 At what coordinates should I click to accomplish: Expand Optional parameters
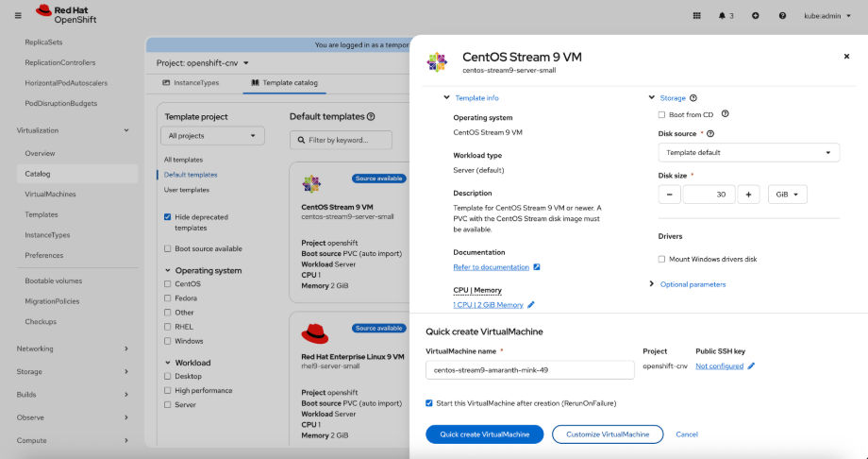[x=687, y=284]
